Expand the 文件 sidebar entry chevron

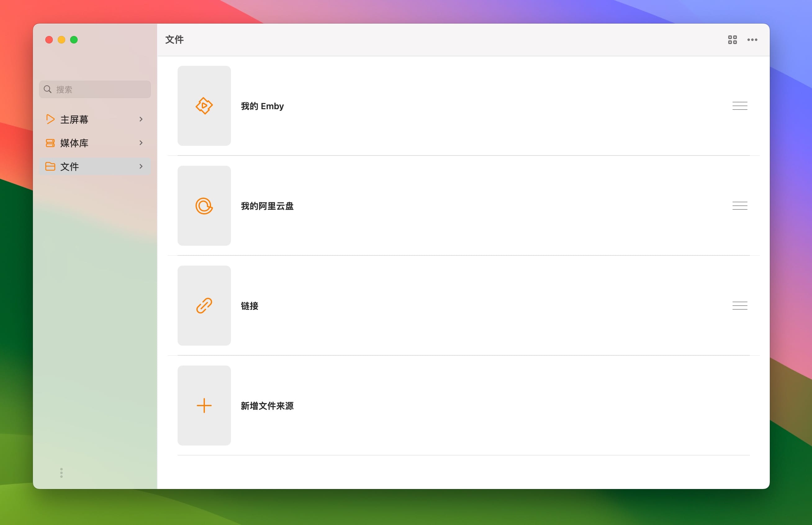pos(141,166)
